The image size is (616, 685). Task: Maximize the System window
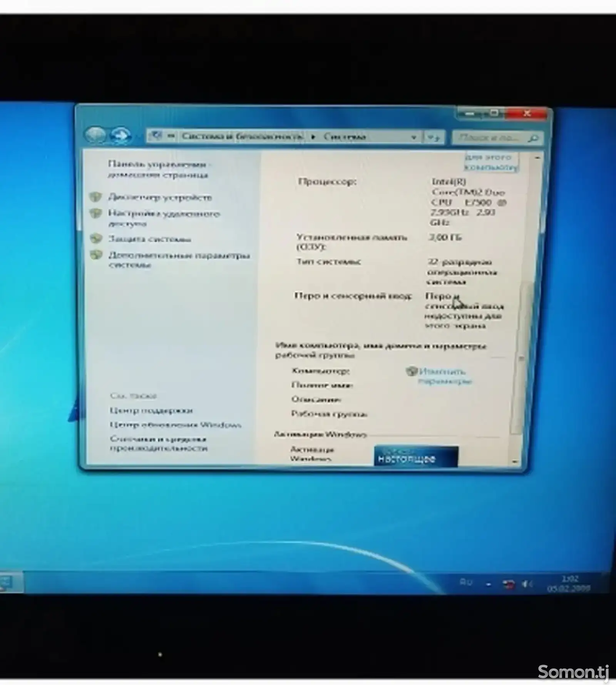tap(494, 113)
